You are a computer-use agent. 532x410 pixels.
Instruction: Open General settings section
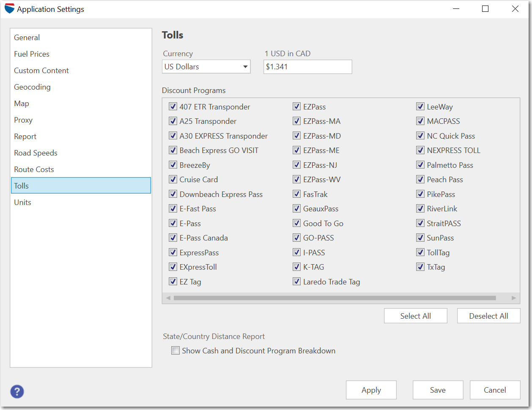[x=81, y=38]
